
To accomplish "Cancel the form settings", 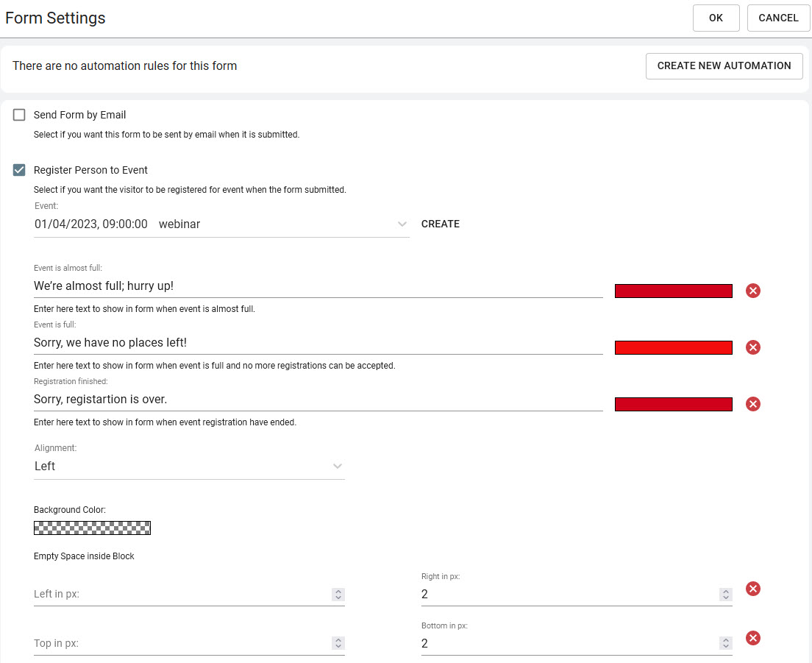I will pyautogui.click(x=778, y=18).
